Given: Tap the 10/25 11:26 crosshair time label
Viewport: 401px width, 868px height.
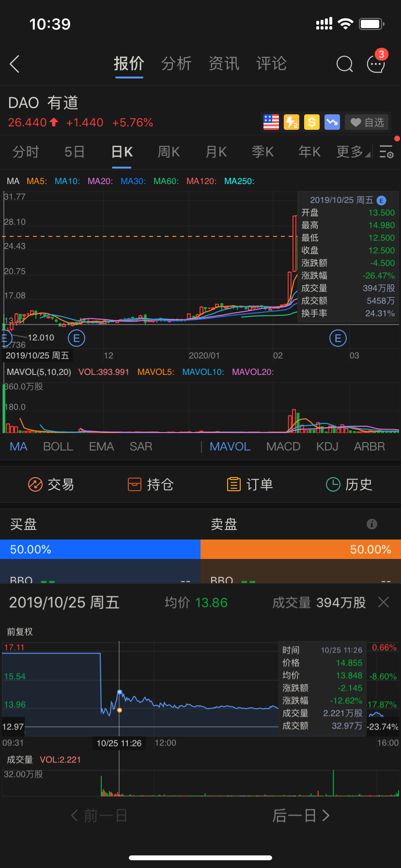Looking at the screenshot, I should [x=119, y=743].
